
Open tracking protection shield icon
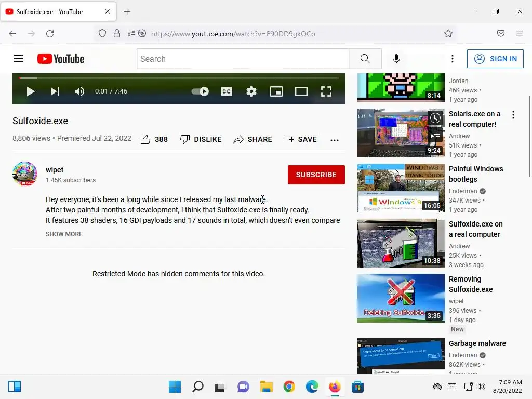tap(102, 33)
